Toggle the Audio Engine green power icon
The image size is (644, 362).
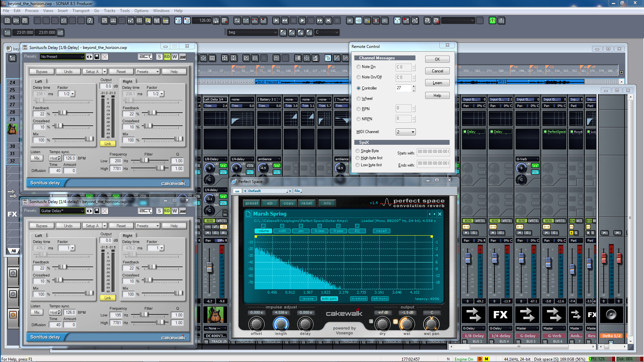(493, 20)
